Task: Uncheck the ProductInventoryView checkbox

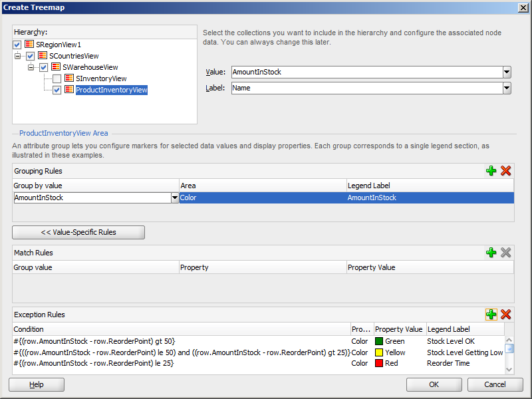Action: [57, 90]
